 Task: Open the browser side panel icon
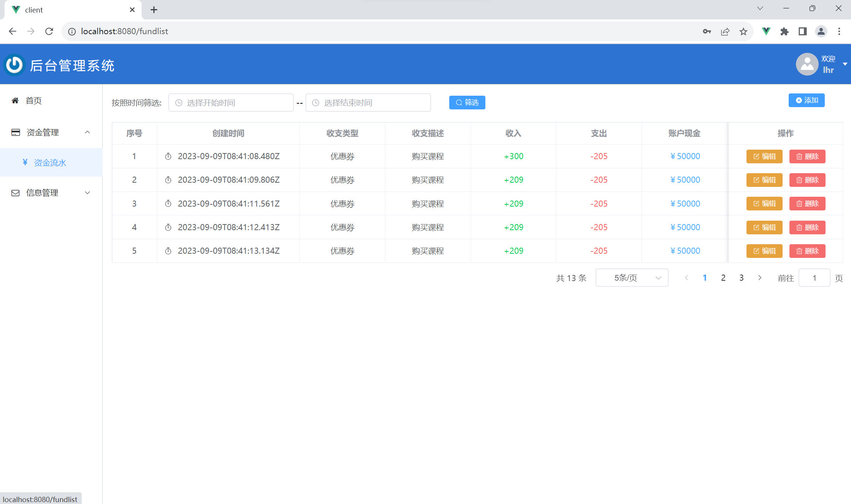803,32
